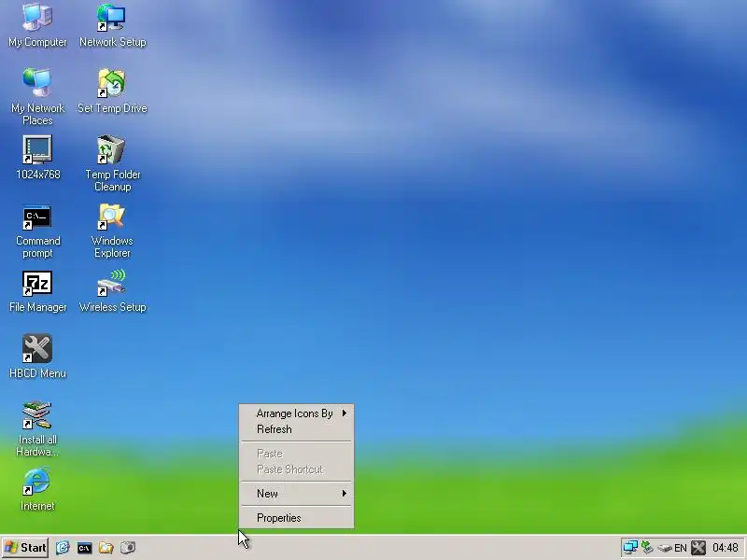Select the Windows Explorer desktop shortcut
Image resolution: width=747 pixels, height=560 pixels.
(112, 231)
